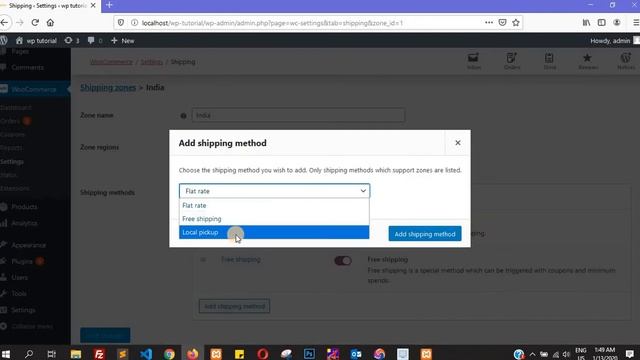This screenshot has height=360, width=640.
Task: Pick Flat rate option in the list
Action: 274,205
